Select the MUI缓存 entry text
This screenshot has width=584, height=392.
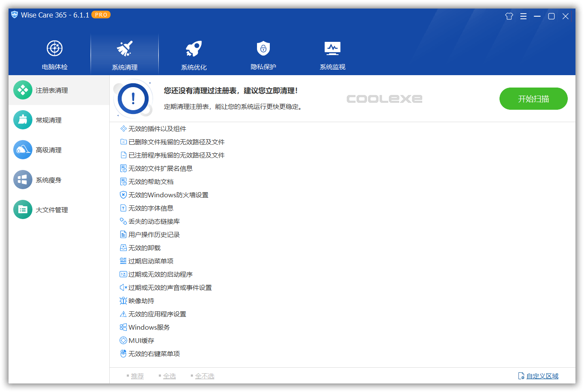[x=141, y=340]
